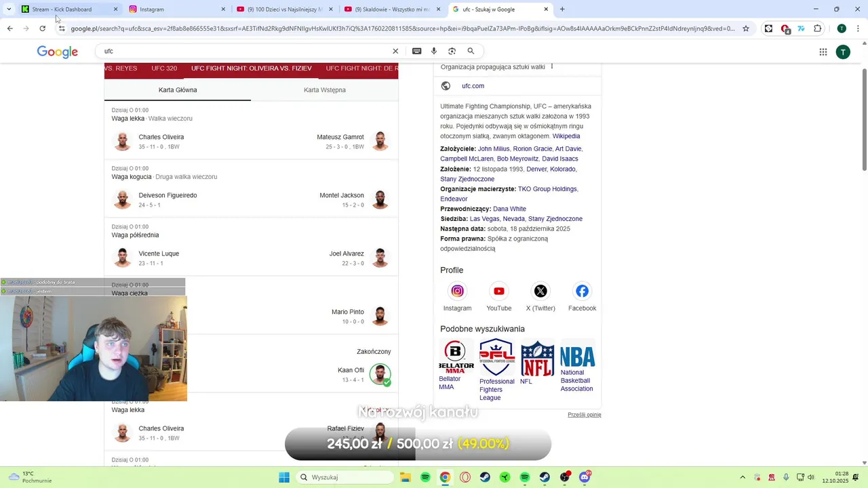Open the Chrome extensions puzzle menu

coord(817,28)
